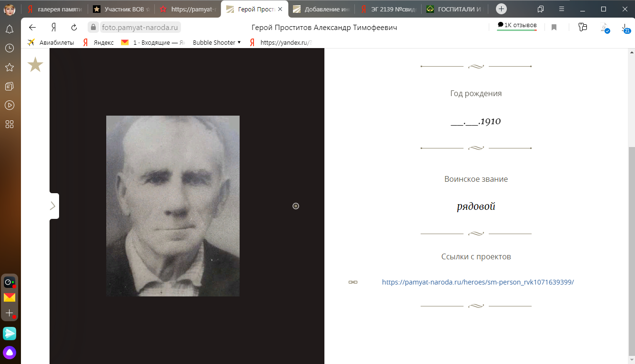Switch to the 'Участник ВОВ' tab

click(121, 9)
